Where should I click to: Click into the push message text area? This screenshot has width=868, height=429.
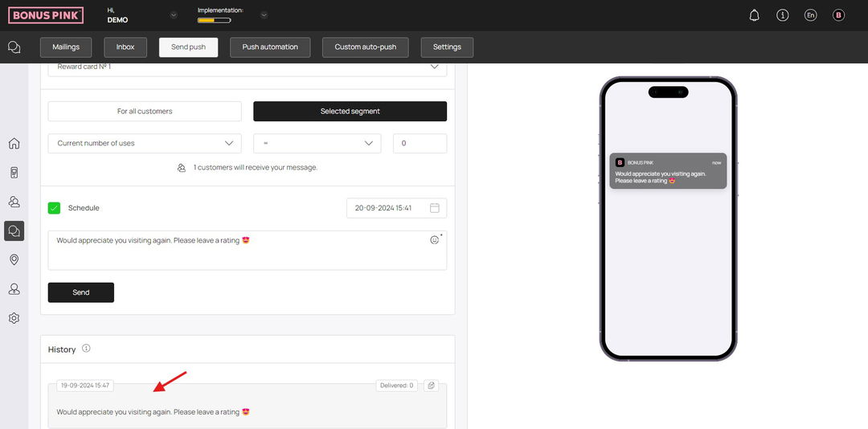point(248,250)
